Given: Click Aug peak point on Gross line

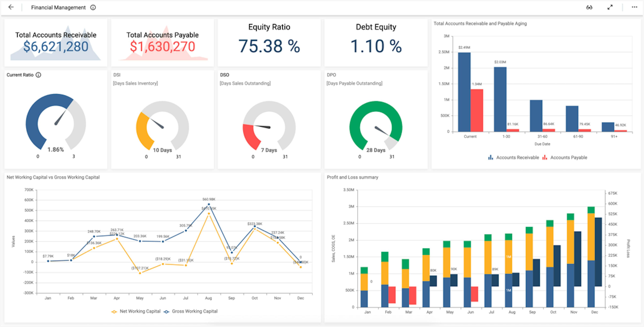Looking at the screenshot, I should (x=209, y=204).
